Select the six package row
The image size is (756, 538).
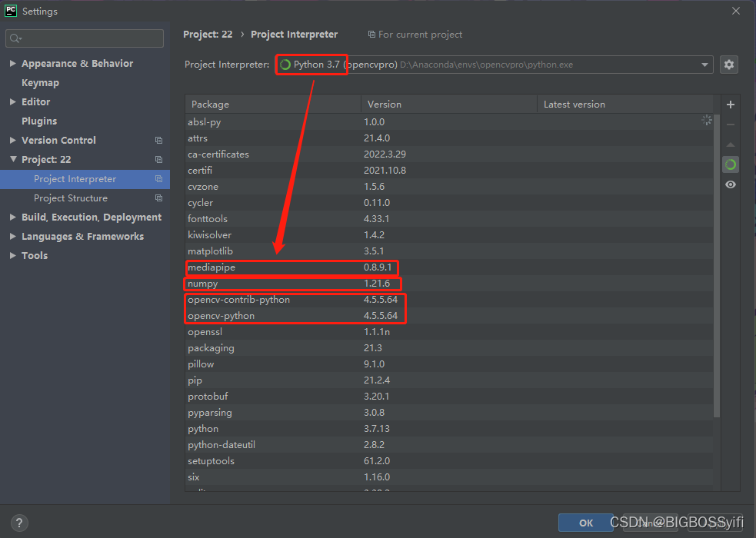point(449,477)
